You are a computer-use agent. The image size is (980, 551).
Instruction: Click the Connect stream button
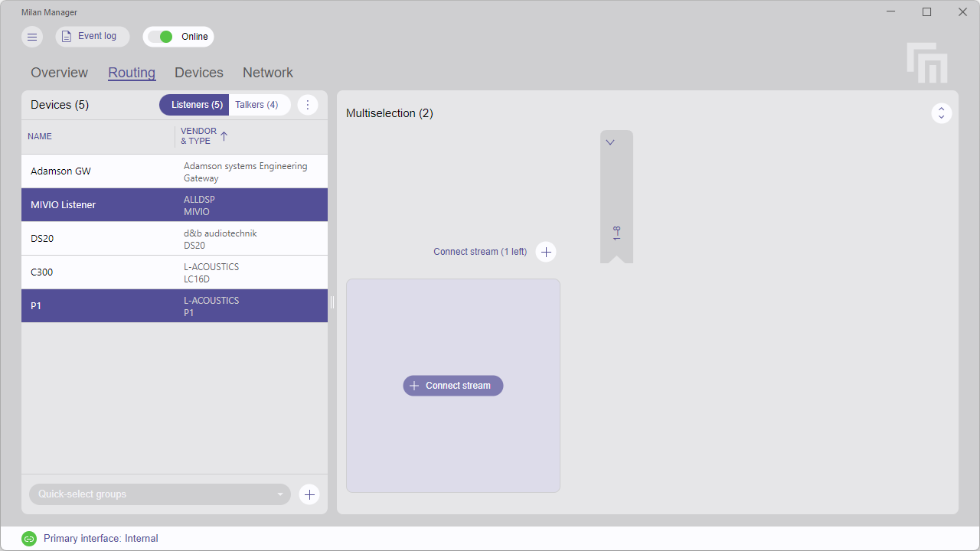[x=452, y=385]
